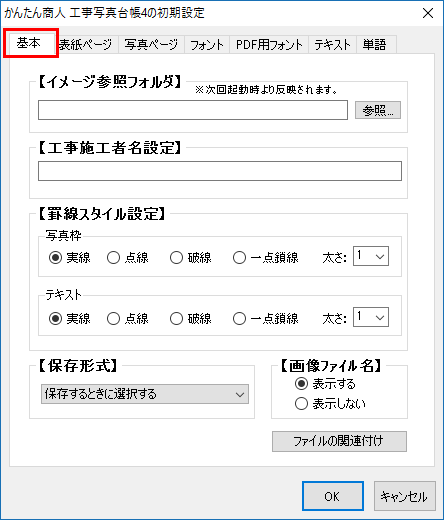Pick 点線 in the テキスト line group
The image size is (444, 520).
pyautogui.click(x=128, y=319)
